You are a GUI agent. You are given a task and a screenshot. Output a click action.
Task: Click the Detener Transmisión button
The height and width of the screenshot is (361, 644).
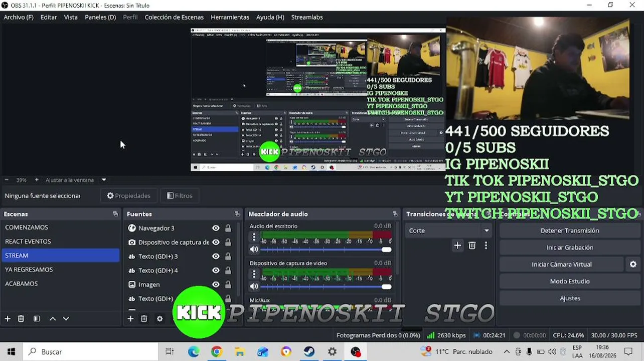pyautogui.click(x=570, y=231)
